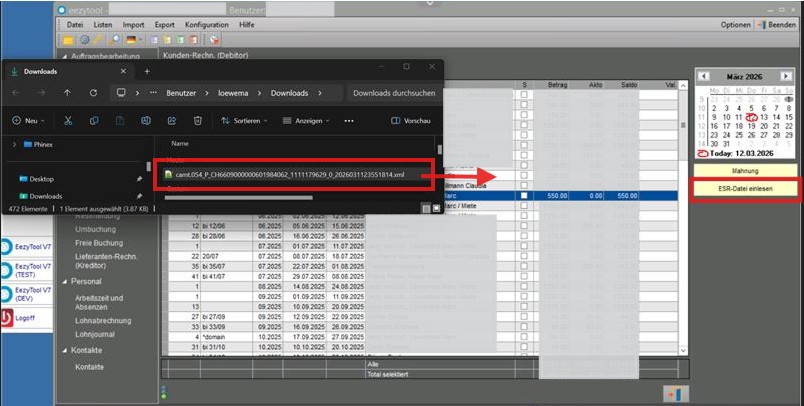Viewport: 804px width, 406px height.
Task: Click the ESR-Datei einlesen button
Action: click(744, 188)
